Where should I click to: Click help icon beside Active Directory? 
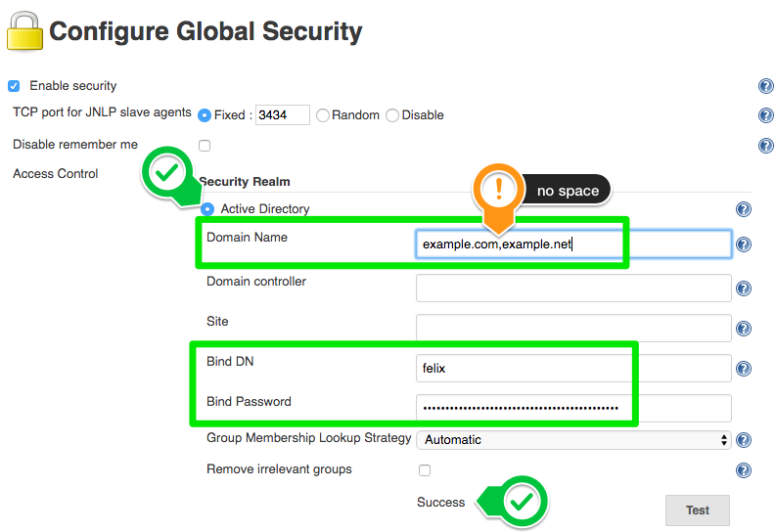[x=744, y=209]
